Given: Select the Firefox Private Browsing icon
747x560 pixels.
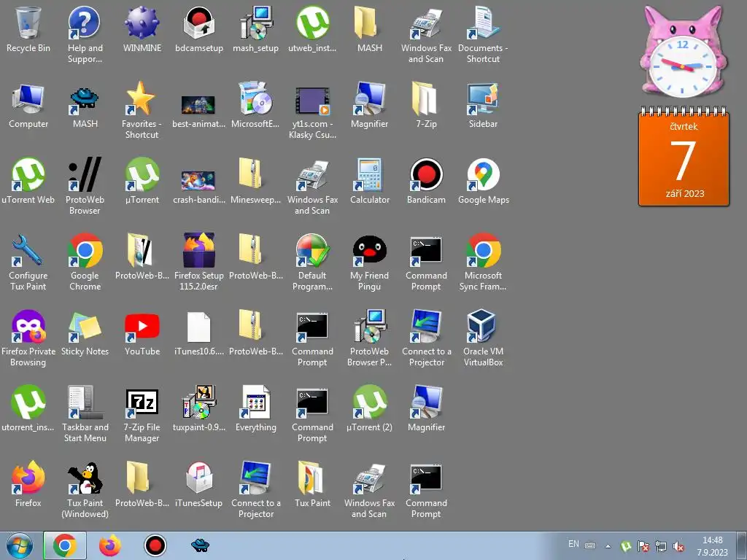Looking at the screenshot, I should pyautogui.click(x=28, y=326).
